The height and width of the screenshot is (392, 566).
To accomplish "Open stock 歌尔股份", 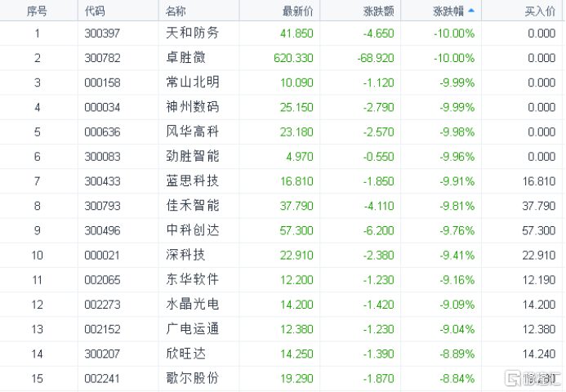I will pos(193,378).
